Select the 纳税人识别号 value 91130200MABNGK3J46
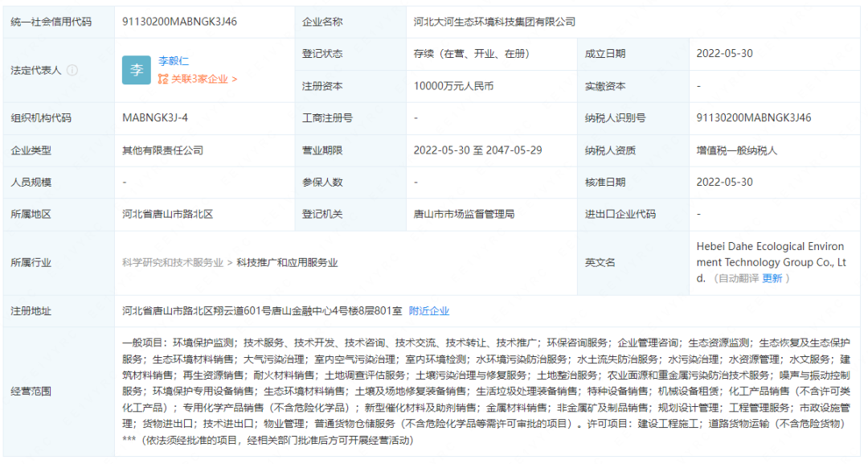The height and width of the screenshot is (464, 868). click(753, 118)
